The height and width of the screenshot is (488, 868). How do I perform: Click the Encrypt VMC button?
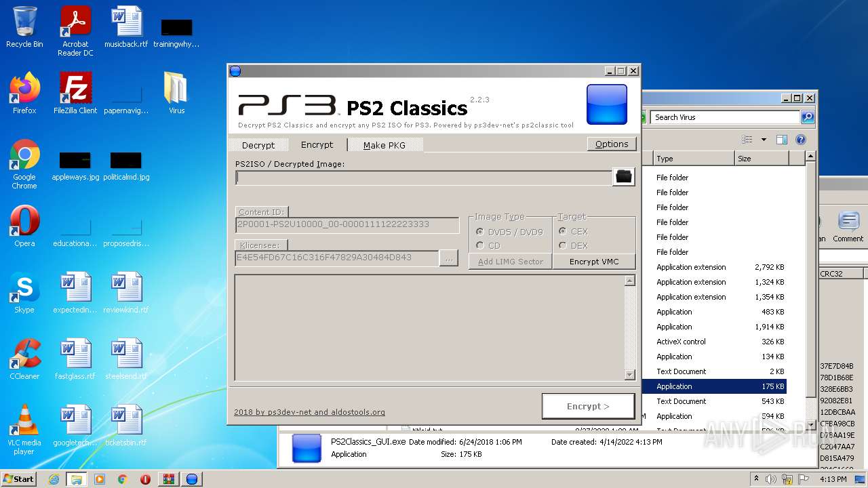tap(594, 262)
